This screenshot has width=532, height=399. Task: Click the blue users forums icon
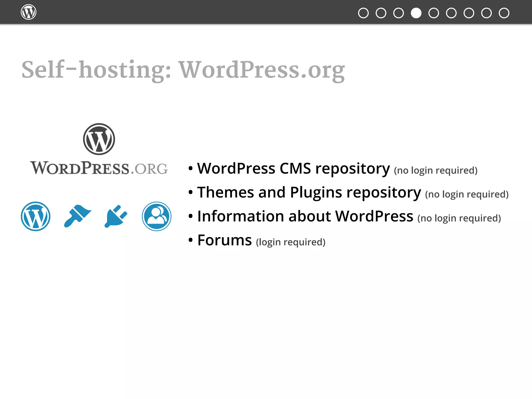pyautogui.click(x=157, y=216)
